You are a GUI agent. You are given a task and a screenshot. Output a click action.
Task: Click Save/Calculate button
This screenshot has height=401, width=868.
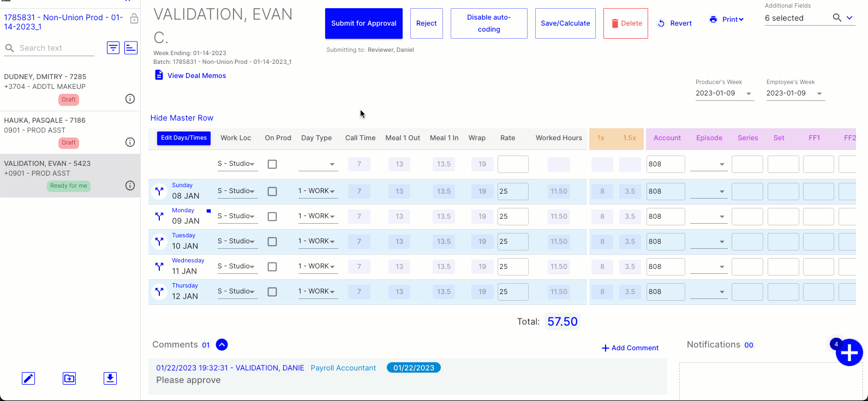[565, 23]
